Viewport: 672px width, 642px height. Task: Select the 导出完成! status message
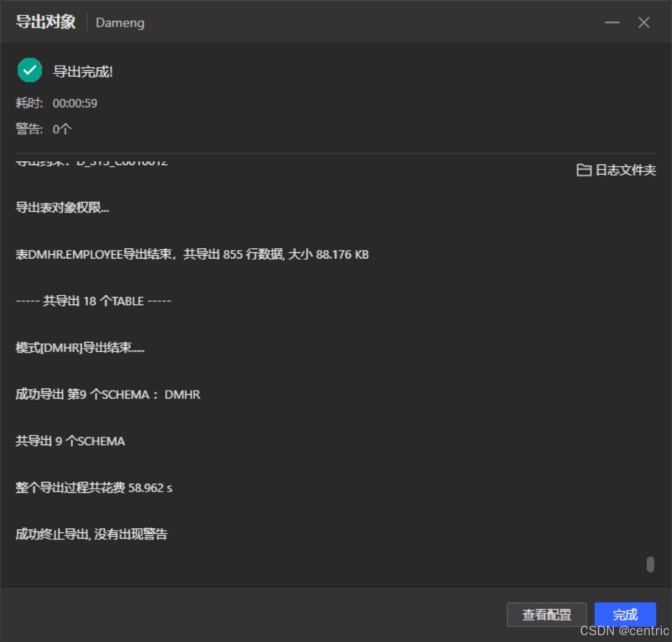tap(83, 71)
